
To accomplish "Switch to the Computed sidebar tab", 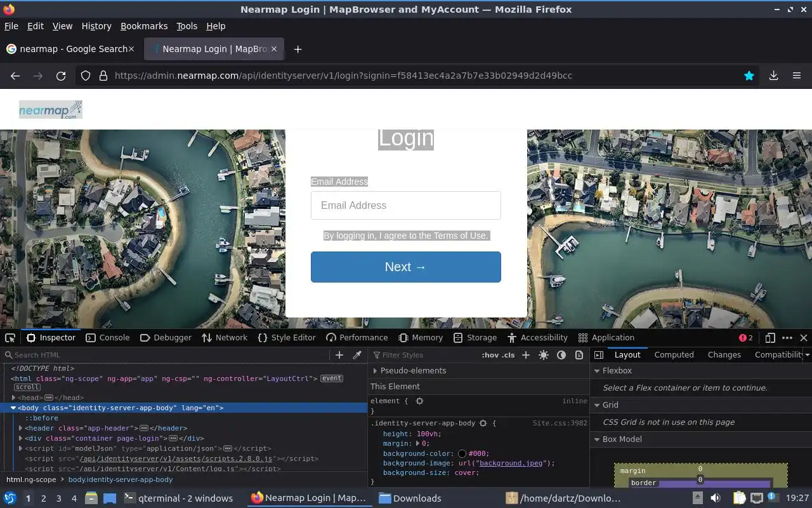I will [x=674, y=355].
